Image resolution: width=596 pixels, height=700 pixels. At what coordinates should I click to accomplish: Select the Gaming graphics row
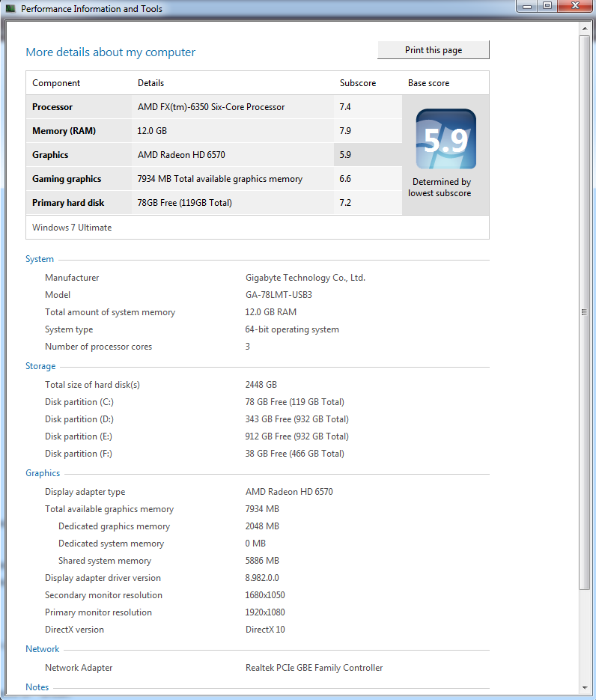pyautogui.click(x=180, y=179)
